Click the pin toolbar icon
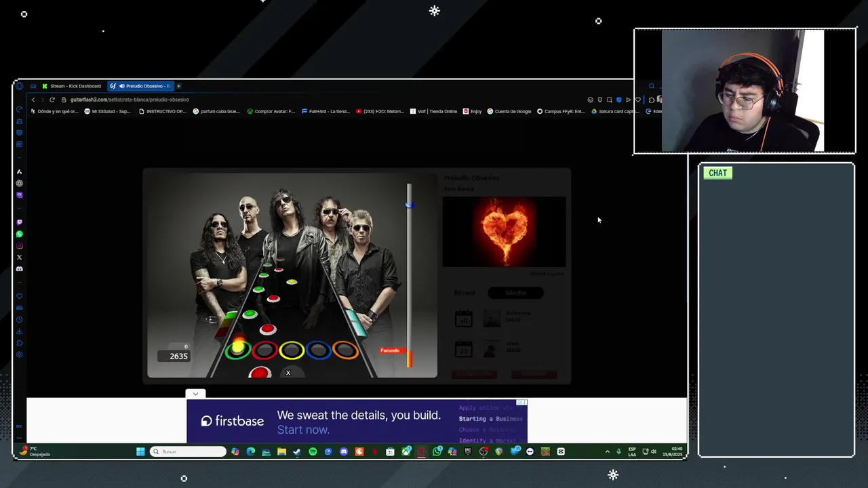 (599, 100)
